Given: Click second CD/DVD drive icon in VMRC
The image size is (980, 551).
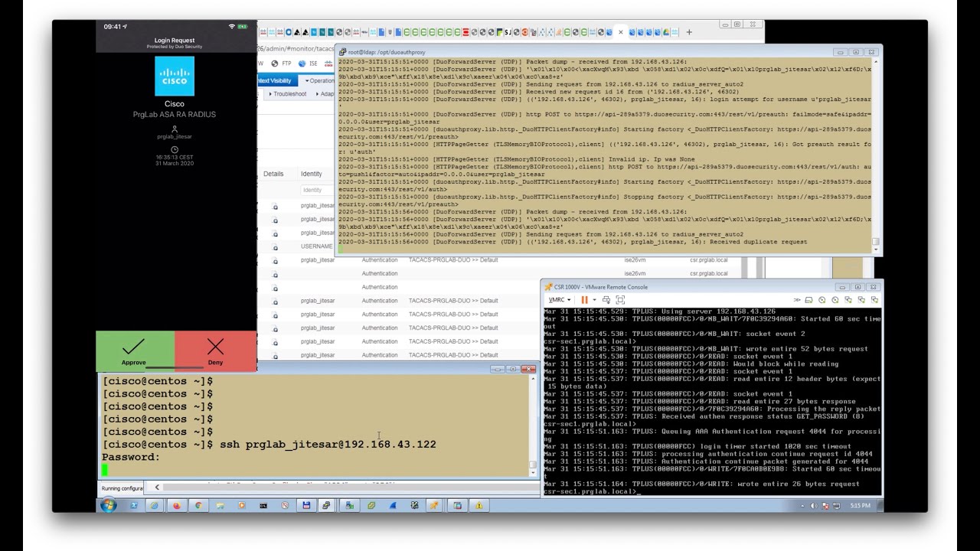Looking at the screenshot, I should tap(835, 300).
